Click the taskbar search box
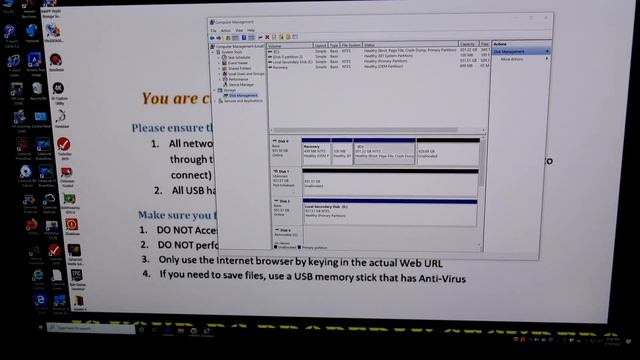This screenshot has height=360, width=640. point(91,328)
